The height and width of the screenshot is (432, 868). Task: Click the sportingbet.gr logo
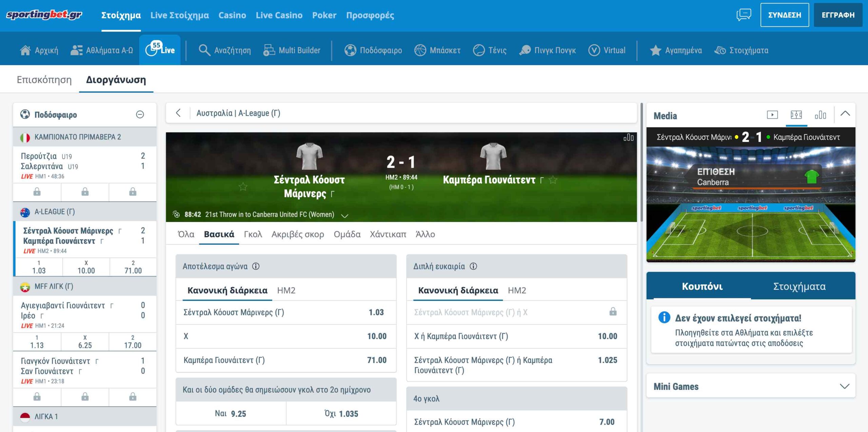coord(44,15)
